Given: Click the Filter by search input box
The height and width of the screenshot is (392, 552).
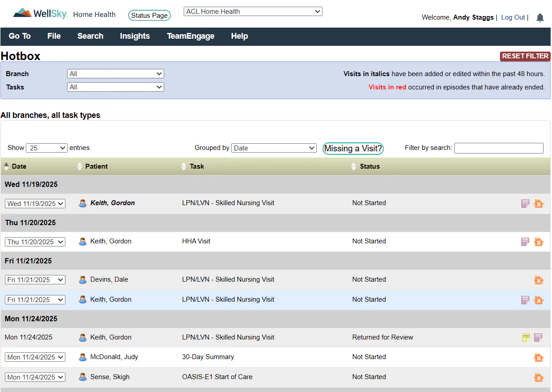Looking at the screenshot, I should 499,148.
